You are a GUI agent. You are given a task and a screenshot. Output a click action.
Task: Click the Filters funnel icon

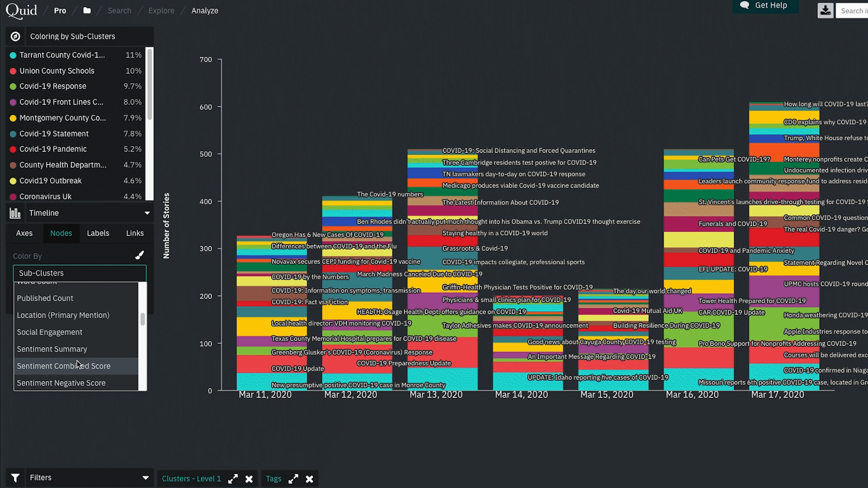(15, 478)
